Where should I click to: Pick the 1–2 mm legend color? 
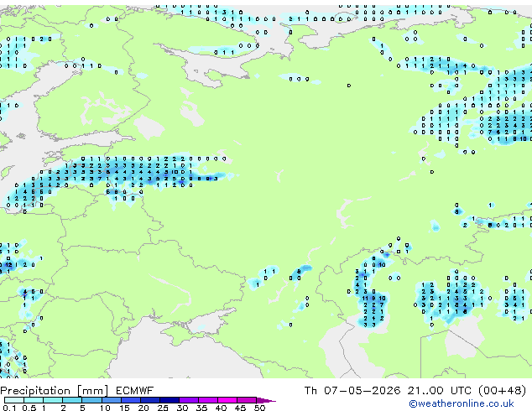(x=53, y=400)
